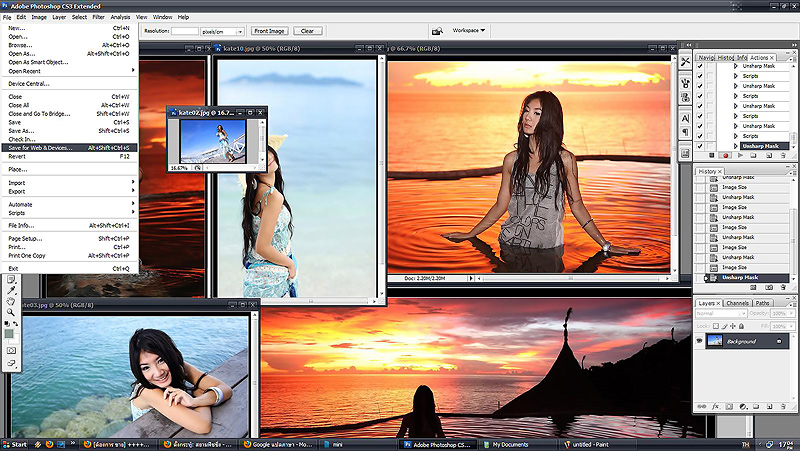This screenshot has height=451, width=800.
Task: Open the layer Fill dropdown arrow
Action: (x=791, y=326)
